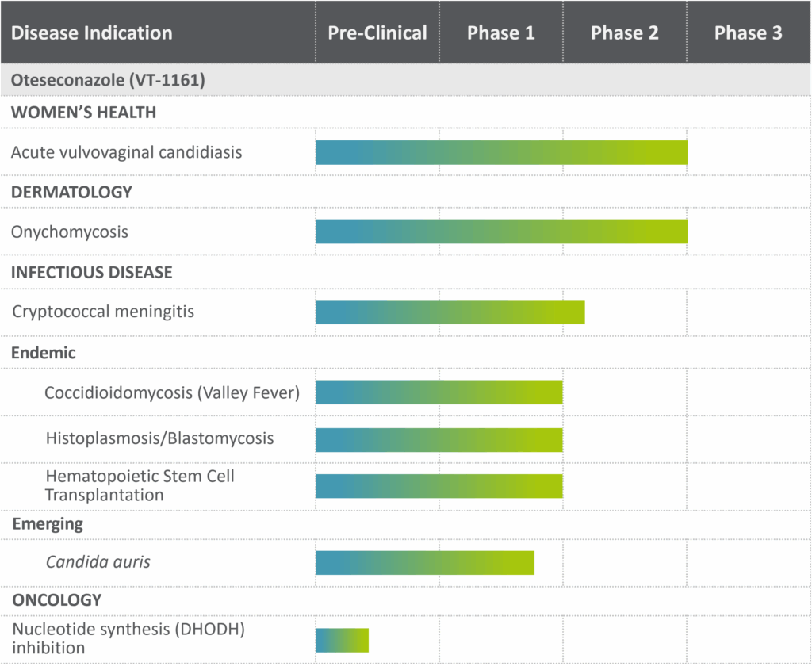This screenshot has width=812, height=670.
Task: Click the Phase 1 column header
Action: 501,33
